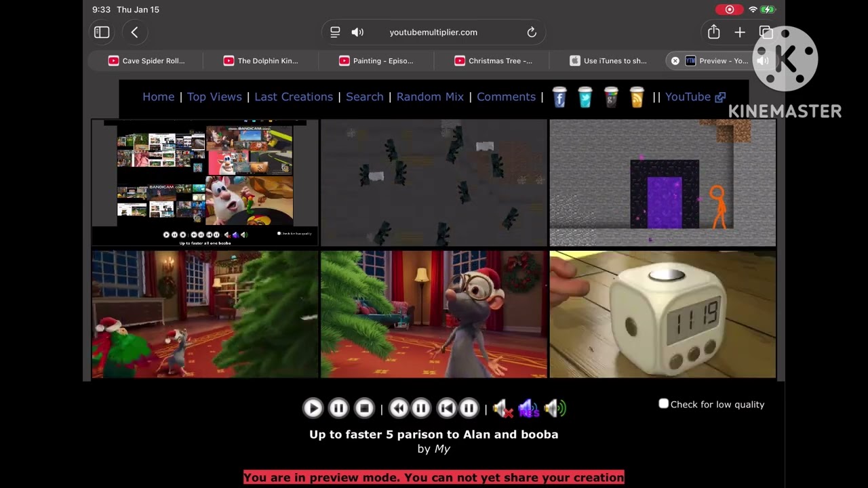Image resolution: width=868 pixels, height=488 pixels.
Task: Click the pause button right of rewind
Action: [x=420, y=408]
